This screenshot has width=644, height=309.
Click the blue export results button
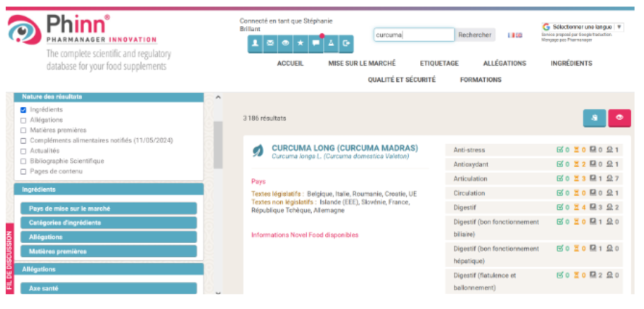(x=594, y=118)
